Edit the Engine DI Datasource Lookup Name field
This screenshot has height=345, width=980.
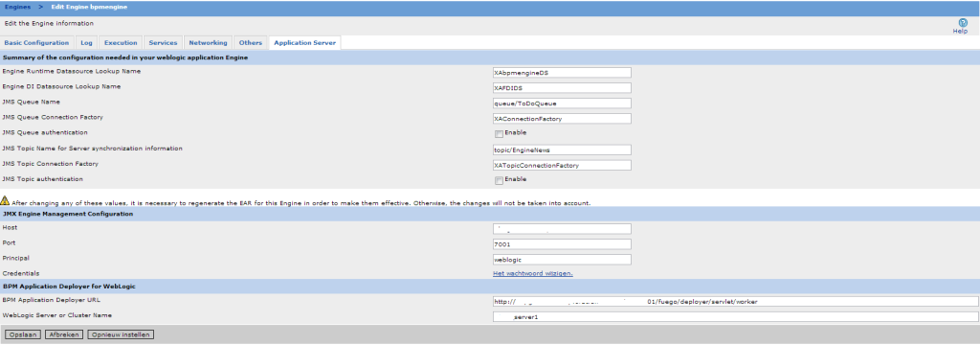point(562,87)
